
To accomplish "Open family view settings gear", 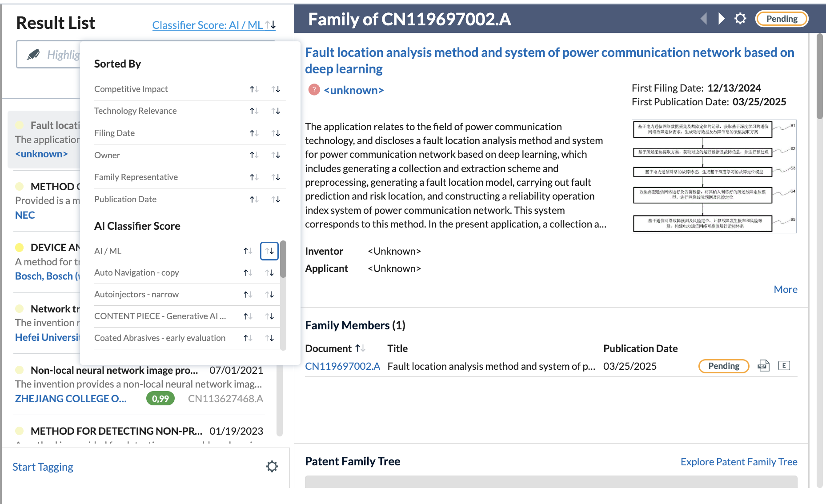I will click(740, 19).
